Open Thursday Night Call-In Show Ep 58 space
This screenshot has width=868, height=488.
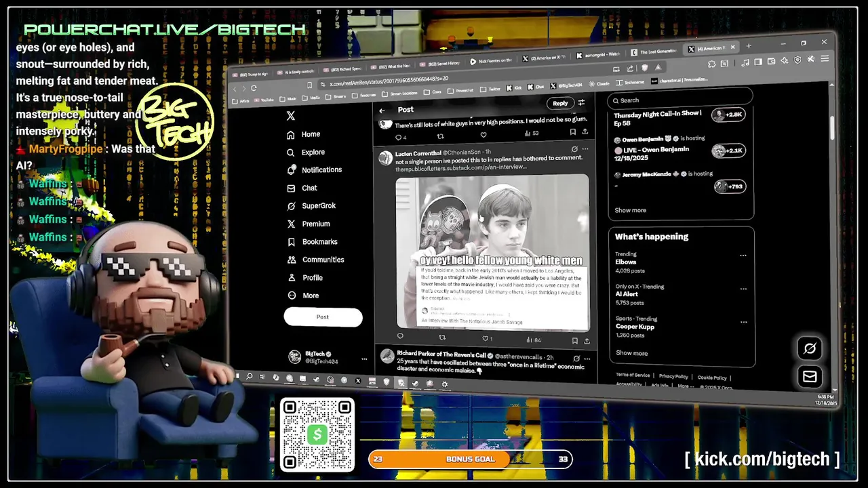coord(658,119)
